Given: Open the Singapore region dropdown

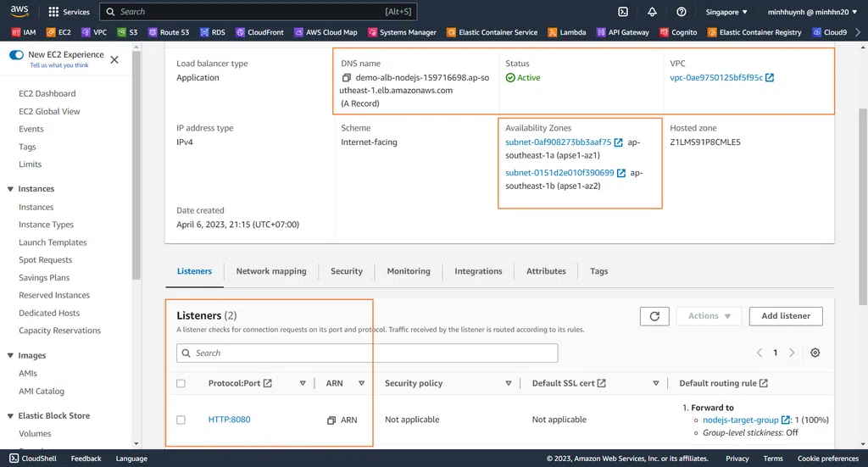Looking at the screenshot, I should pos(726,12).
